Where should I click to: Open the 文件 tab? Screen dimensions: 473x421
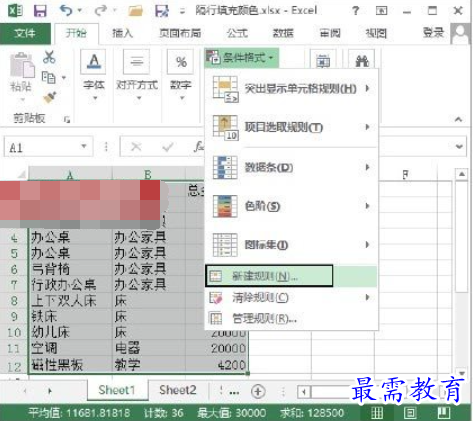(25, 33)
